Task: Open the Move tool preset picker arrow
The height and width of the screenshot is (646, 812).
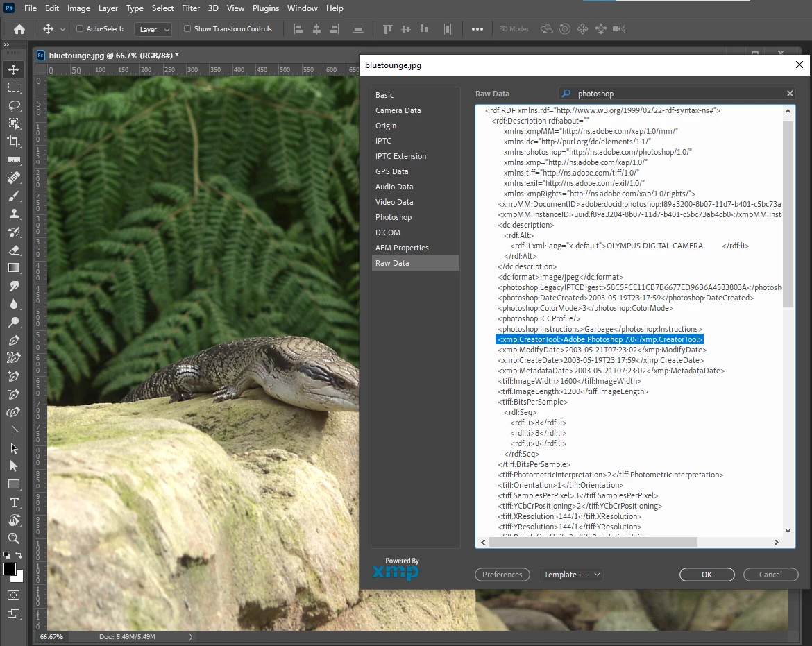Action: (x=62, y=30)
